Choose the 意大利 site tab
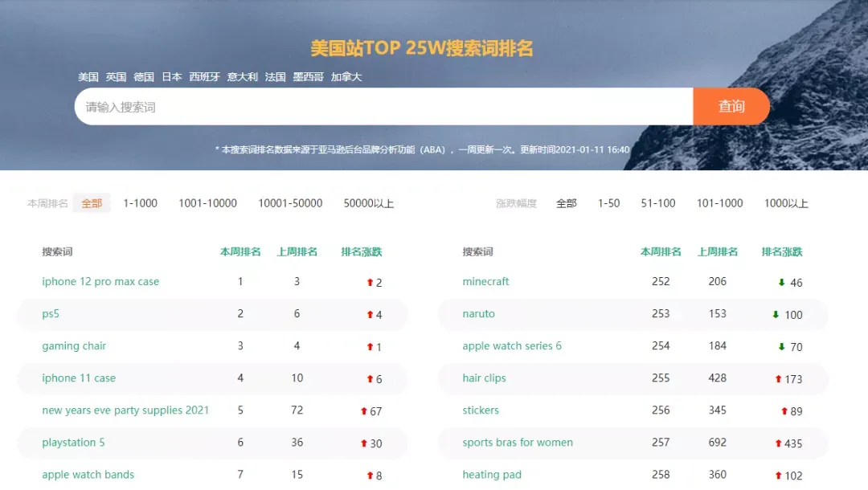868x490 pixels. pos(243,77)
